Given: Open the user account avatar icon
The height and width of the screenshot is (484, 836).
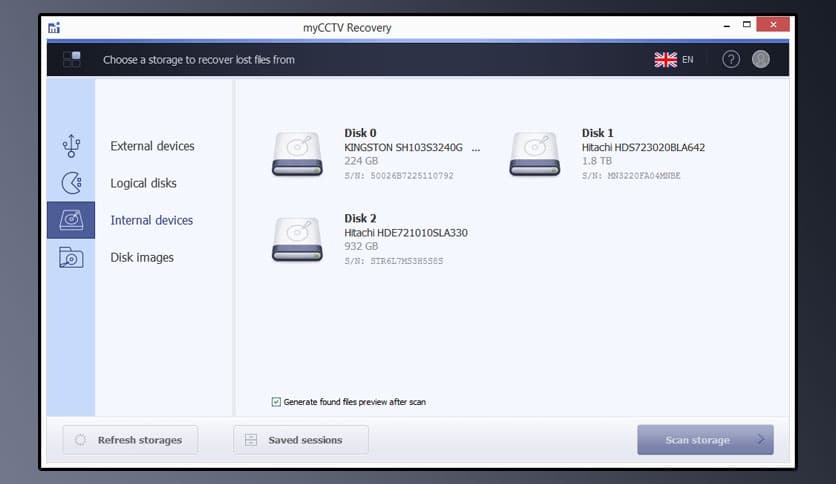Looking at the screenshot, I should point(761,59).
